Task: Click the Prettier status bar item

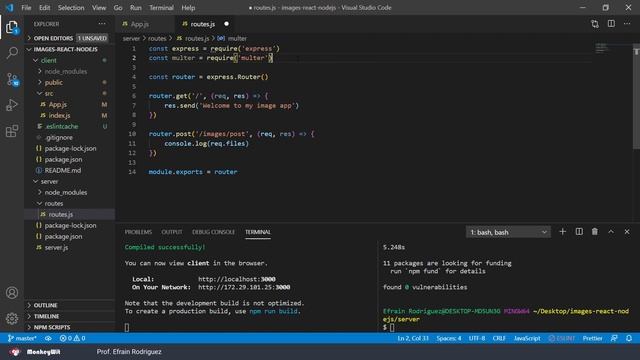Action: click(592, 338)
